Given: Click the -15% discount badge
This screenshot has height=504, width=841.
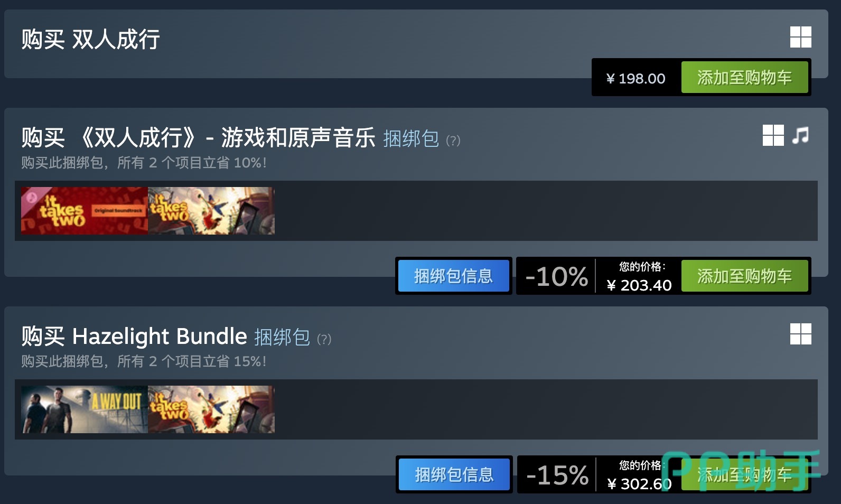Looking at the screenshot, I should (x=557, y=474).
